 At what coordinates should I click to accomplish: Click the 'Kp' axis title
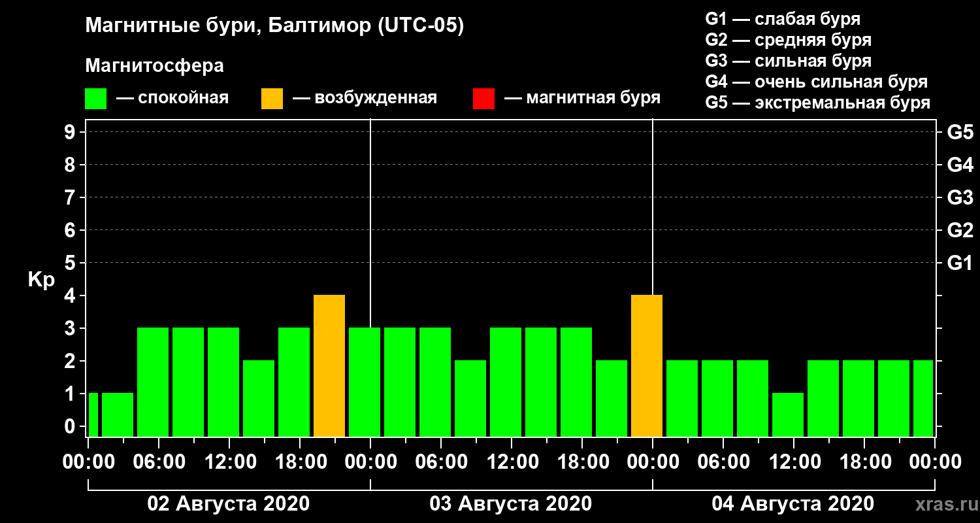coord(41,280)
